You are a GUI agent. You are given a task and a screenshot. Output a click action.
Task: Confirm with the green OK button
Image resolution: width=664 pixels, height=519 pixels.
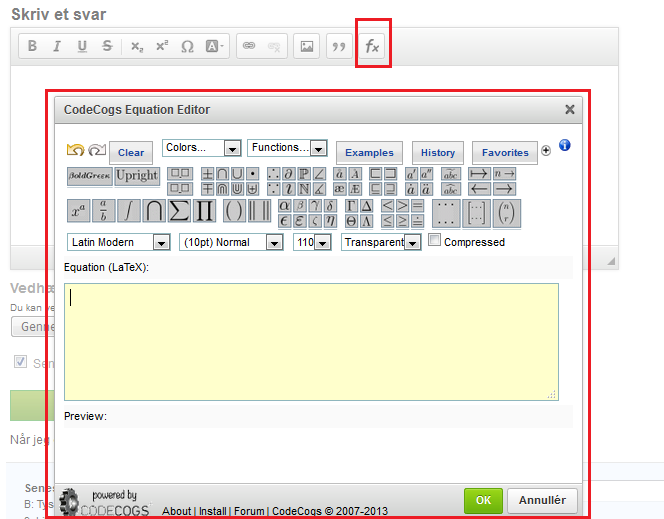click(483, 500)
